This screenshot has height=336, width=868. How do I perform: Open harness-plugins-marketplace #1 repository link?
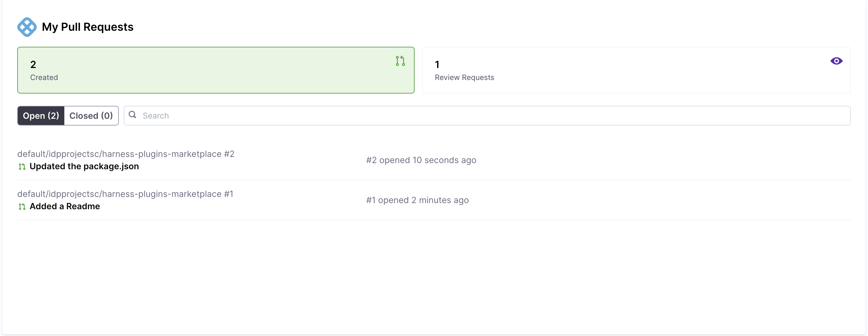125,194
